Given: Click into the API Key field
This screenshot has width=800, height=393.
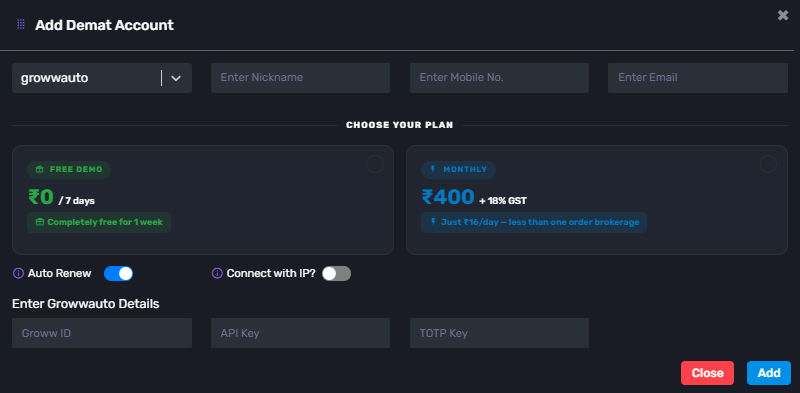Looking at the screenshot, I should 301,333.
